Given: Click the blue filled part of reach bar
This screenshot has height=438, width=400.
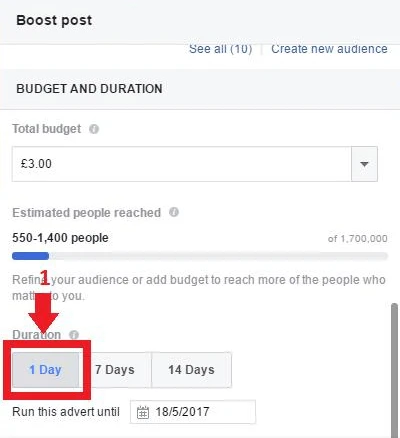Looking at the screenshot, I should click(x=31, y=256).
